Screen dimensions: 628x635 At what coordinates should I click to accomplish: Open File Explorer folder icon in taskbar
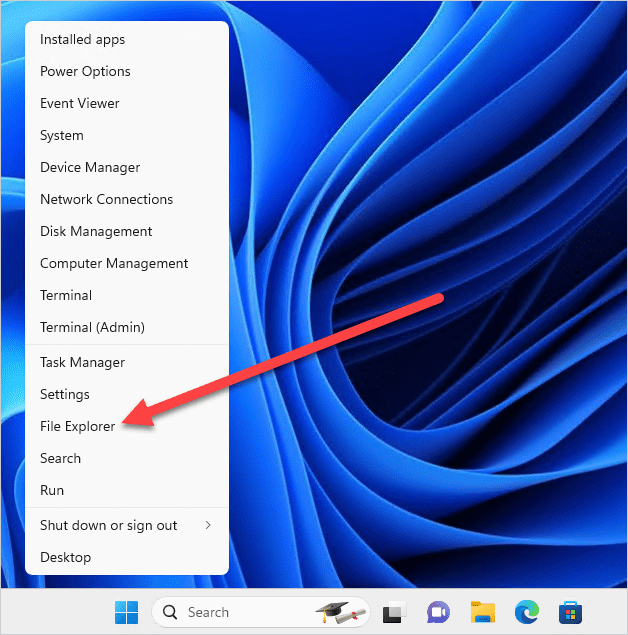tap(483, 612)
